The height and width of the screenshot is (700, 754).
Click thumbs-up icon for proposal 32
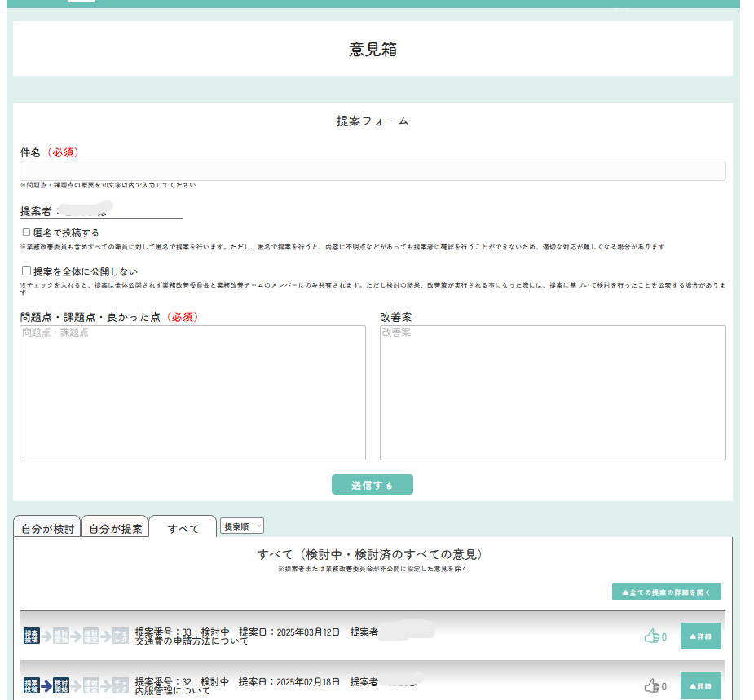coord(651,686)
